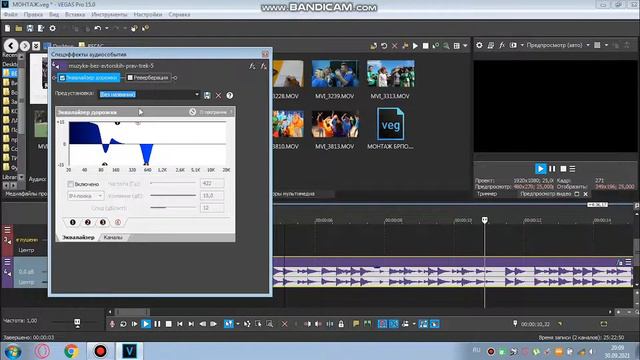The width and height of the screenshot is (640, 360).
Task: Open the Правка menu
Action: [x=33, y=14]
